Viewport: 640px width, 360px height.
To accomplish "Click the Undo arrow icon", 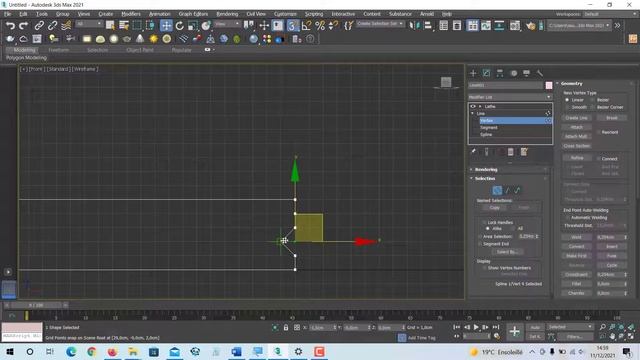I will (x=10, y=26).
